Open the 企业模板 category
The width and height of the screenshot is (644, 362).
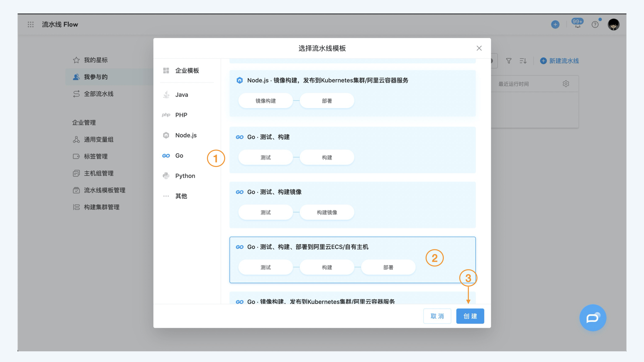[187, 70]
